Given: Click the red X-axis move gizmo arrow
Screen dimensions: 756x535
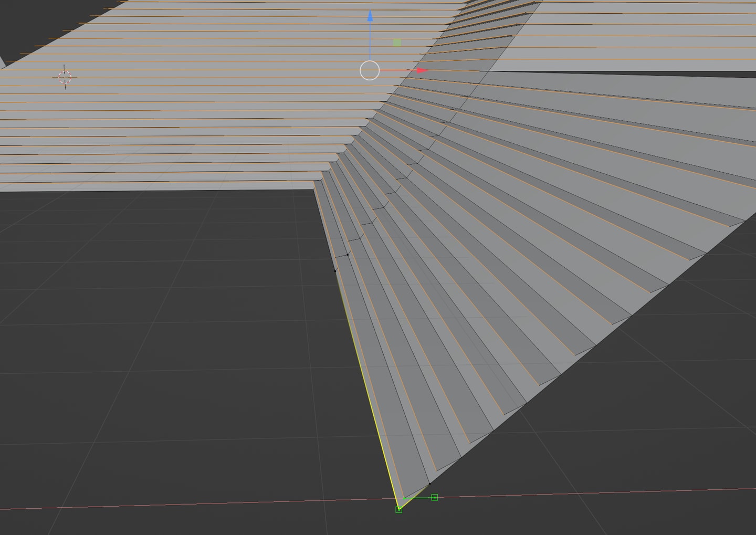Looking at the screenshot, I should [x=423, y=70].
